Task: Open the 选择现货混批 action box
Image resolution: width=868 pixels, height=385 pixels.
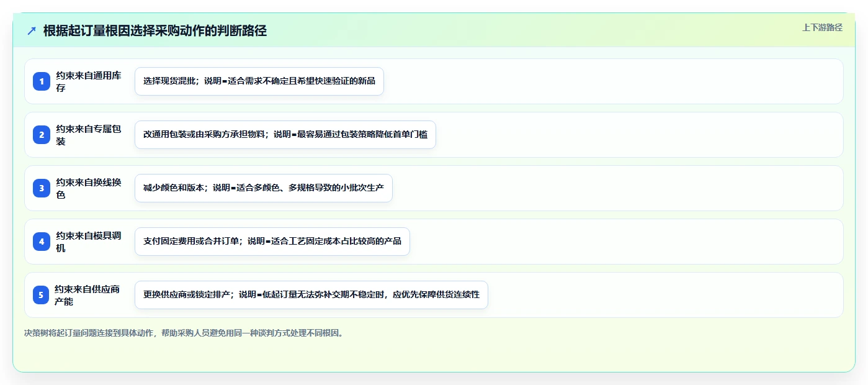Action: click(259, 81)
